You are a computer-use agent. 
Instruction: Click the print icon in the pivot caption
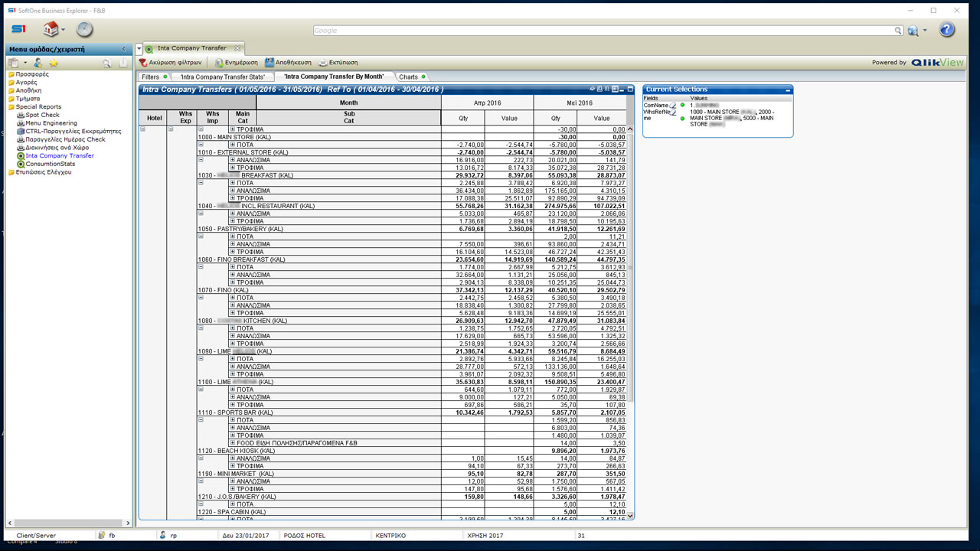coord(599,90)
